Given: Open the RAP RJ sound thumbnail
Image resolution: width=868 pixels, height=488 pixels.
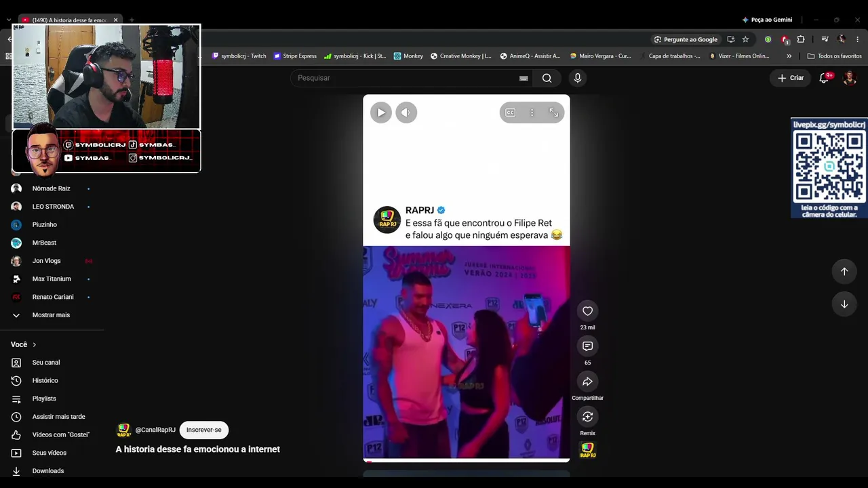Looking at the screenshot, I should [x=588, y=450].
